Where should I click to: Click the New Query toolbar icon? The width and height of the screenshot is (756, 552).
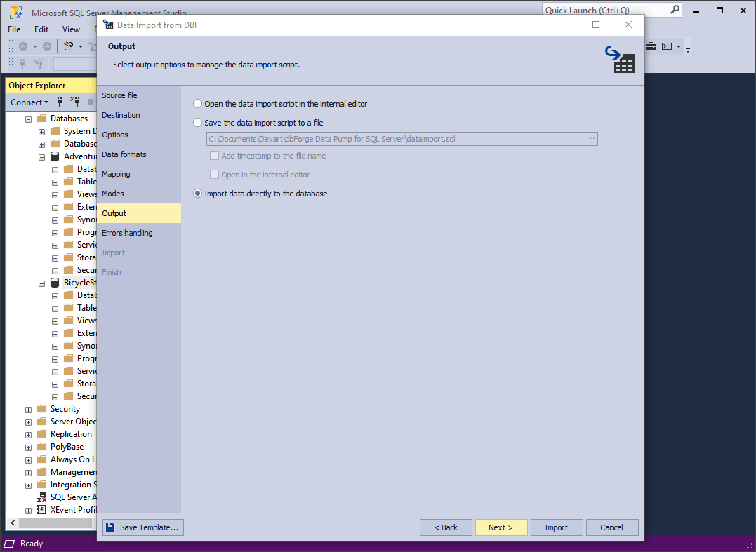[x=68, y=46]
